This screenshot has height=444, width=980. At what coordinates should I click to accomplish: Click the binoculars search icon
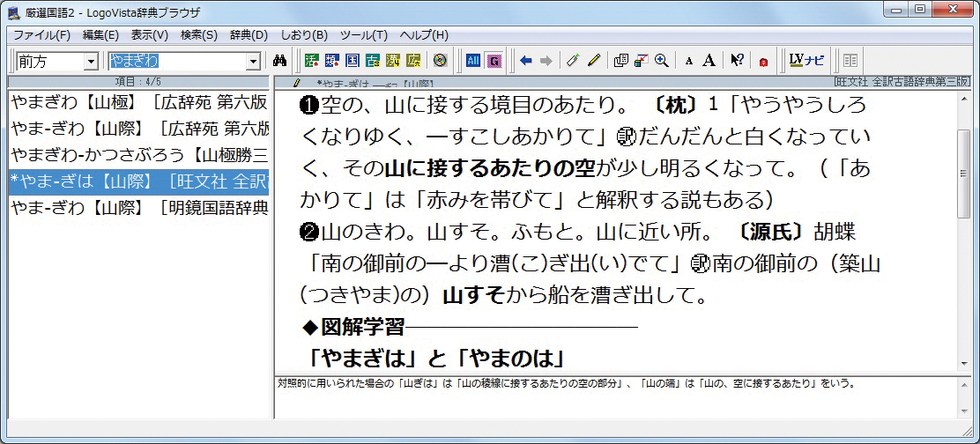280,61
